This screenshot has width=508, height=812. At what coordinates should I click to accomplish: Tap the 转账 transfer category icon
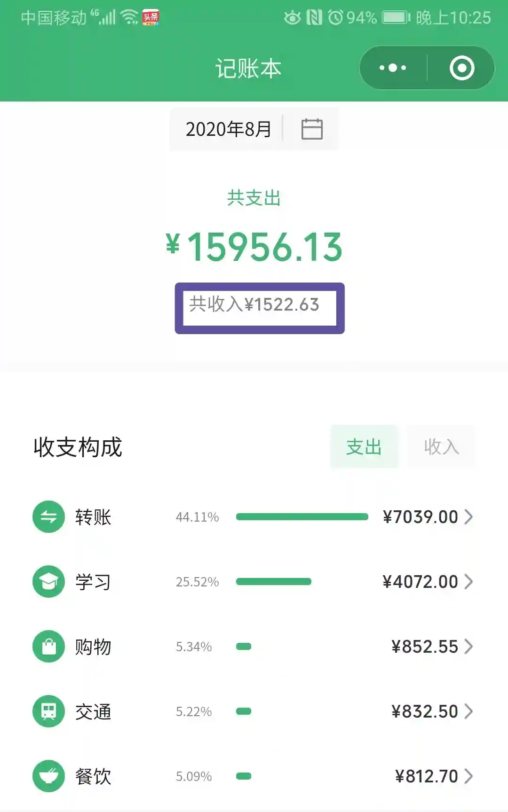tap(48, 517)
